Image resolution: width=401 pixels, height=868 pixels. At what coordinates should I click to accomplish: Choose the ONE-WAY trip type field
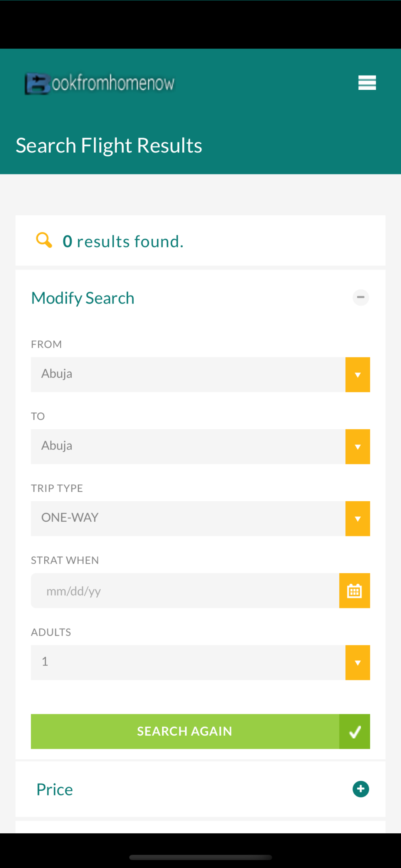pos(188,519)
